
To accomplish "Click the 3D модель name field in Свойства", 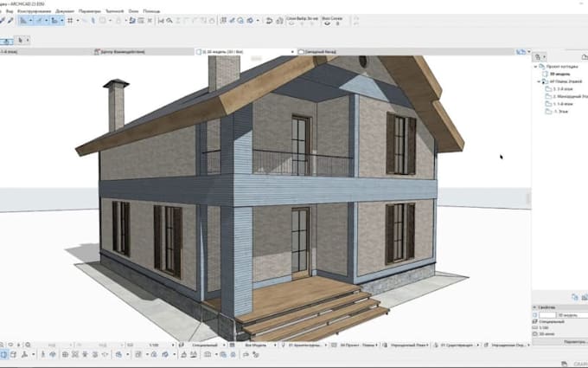I will tap(572, 315).
